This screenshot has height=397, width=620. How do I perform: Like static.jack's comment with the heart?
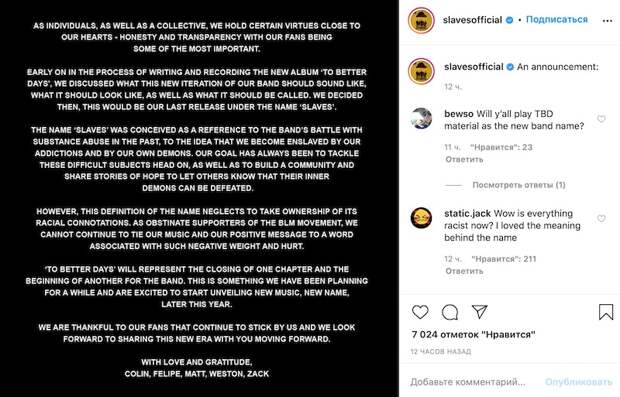point(601,218)
